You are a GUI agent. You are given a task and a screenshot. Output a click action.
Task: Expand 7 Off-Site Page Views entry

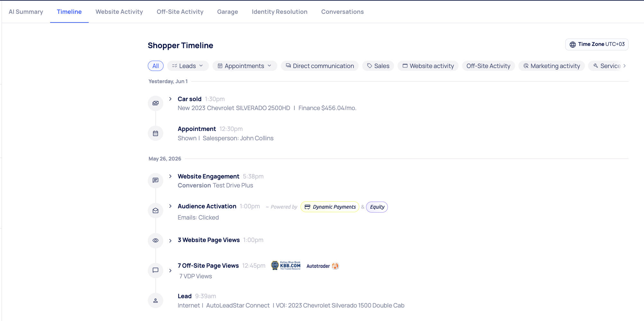pyautogui.click(x=170, y=271)
